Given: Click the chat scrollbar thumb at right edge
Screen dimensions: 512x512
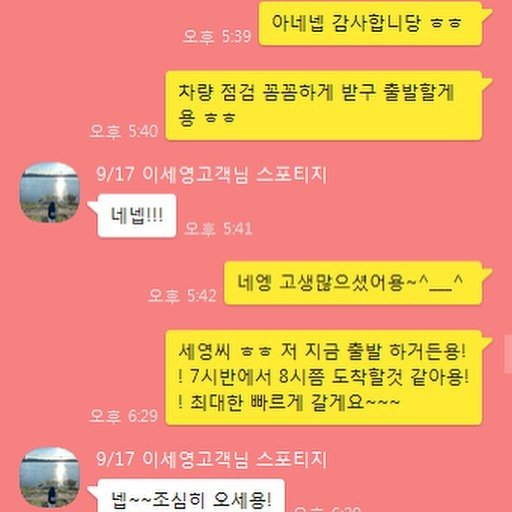Looking at the screenshot, I should [508, 354].
